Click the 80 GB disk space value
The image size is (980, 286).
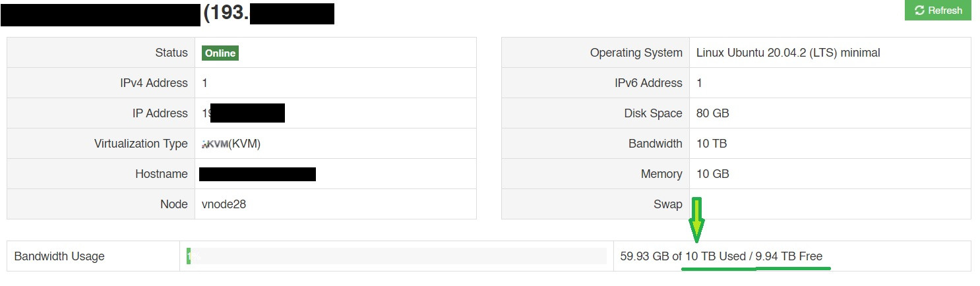pyautogui.click(x=713, y=113)
